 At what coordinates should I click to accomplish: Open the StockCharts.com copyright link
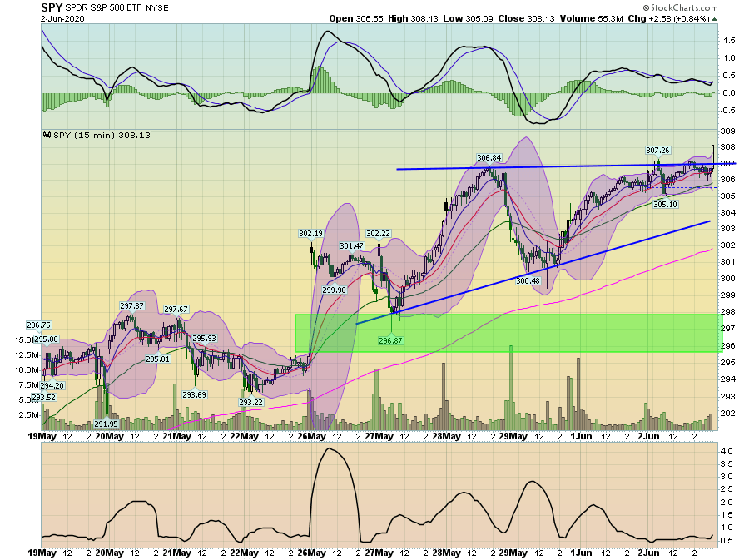pyautogui.click(x=680, y=7)
